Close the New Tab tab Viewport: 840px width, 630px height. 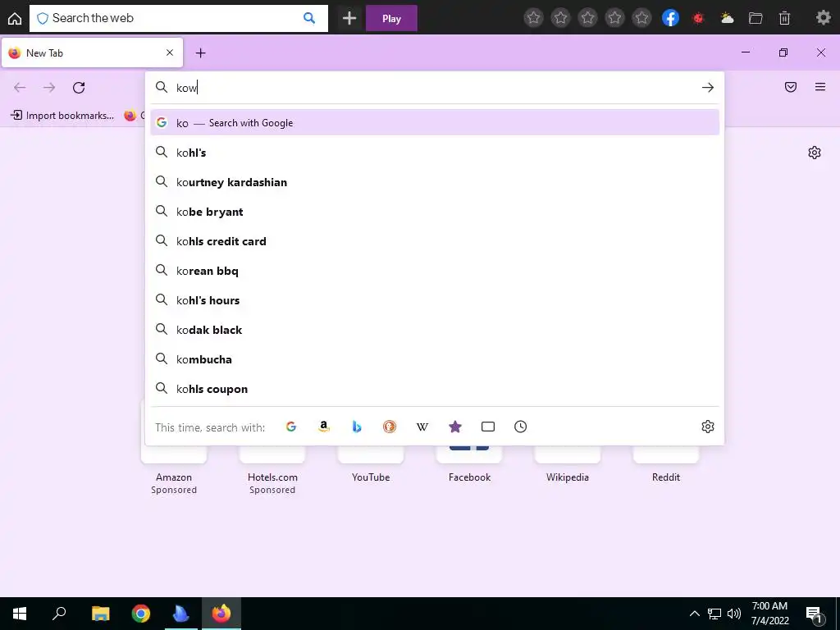point(170,52)
